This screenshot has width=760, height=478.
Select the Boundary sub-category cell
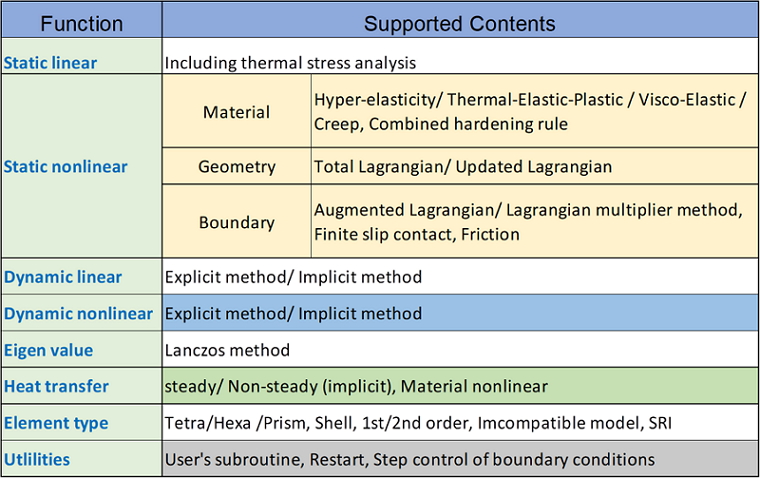pyautogui.click(x=237, y=222)
